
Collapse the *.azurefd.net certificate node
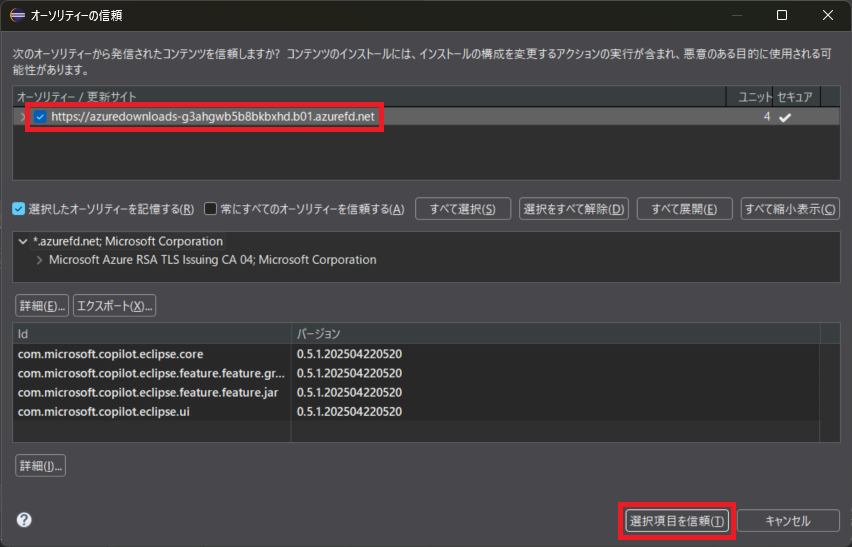(23, 242)
